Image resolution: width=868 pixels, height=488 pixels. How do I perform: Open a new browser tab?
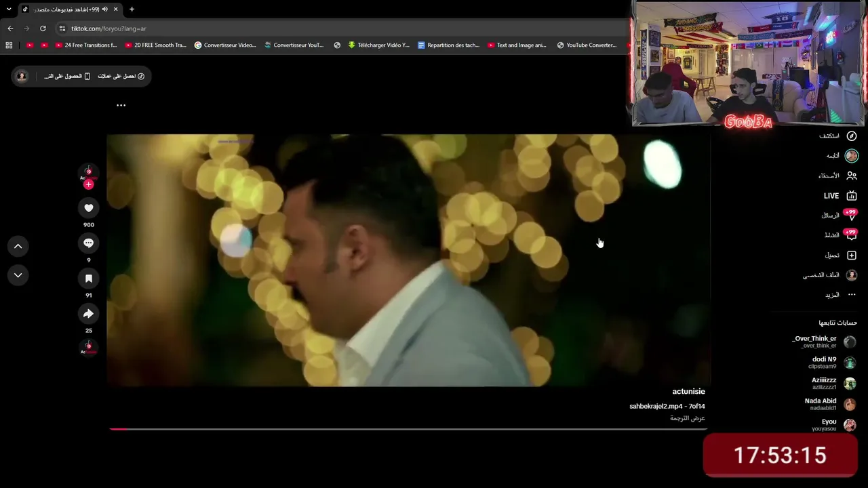coord(132,9)
